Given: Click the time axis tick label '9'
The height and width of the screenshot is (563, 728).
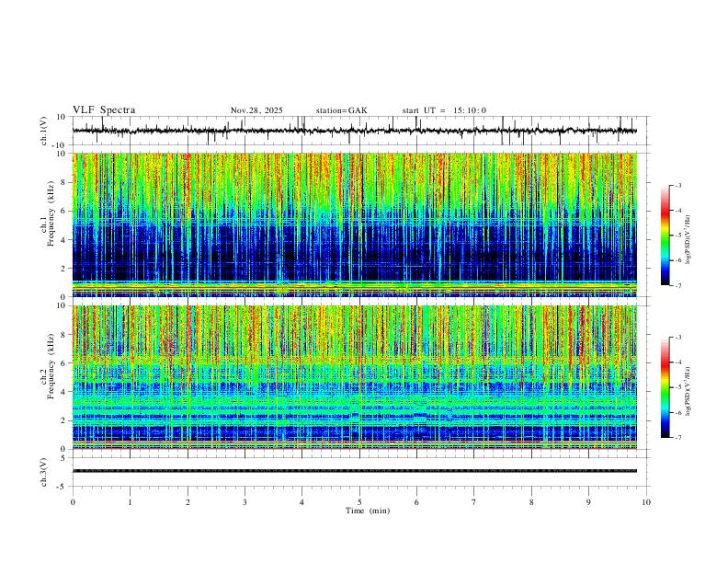Looking at the screenshot, I should click(588, 502).
